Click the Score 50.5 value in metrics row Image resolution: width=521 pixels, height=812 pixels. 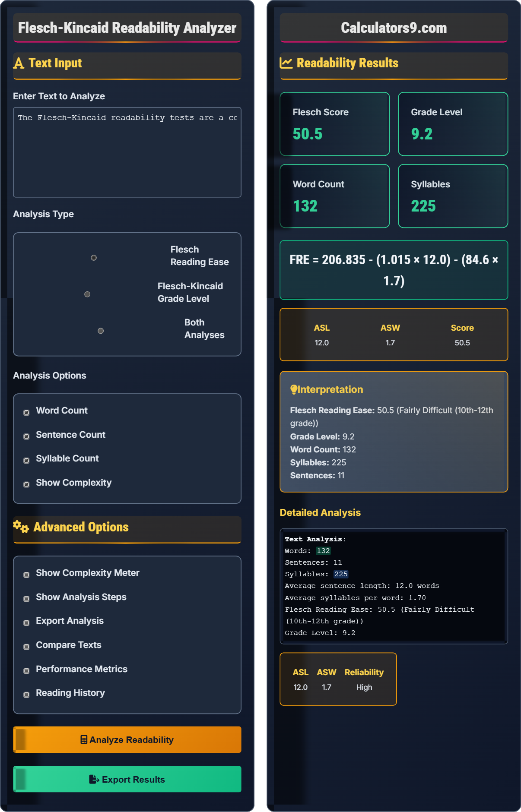(x=462, y=343)
